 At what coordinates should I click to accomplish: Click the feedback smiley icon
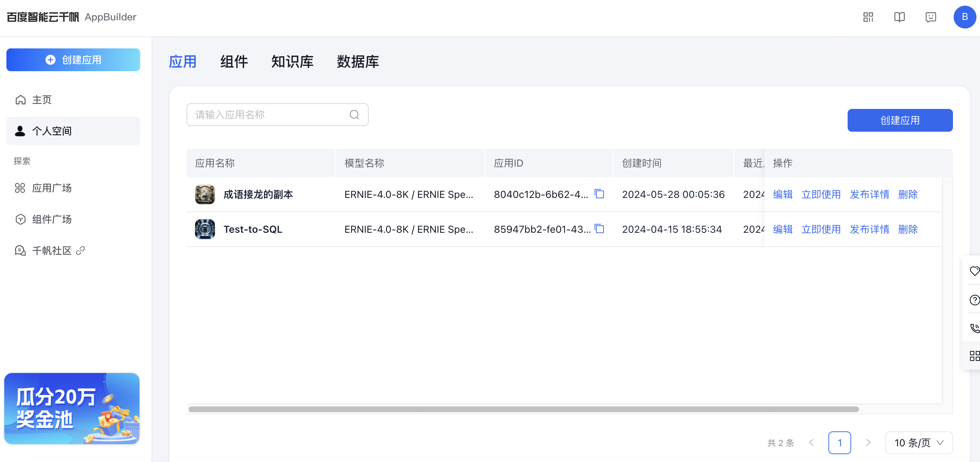931,17
